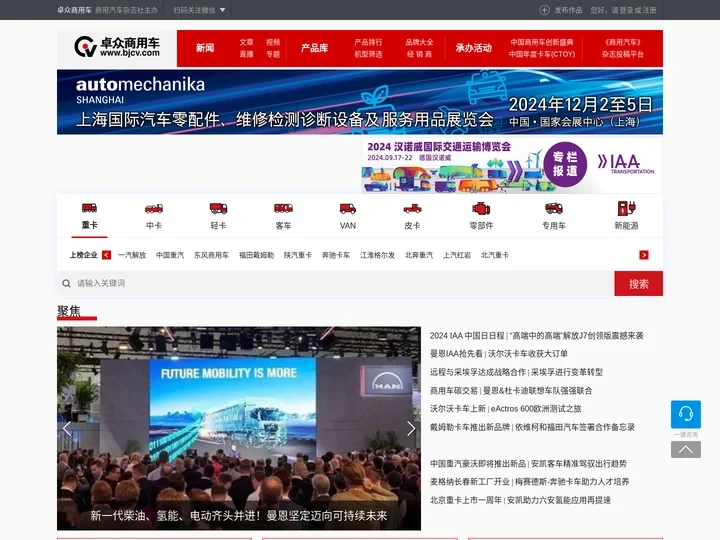The image size is (720, 540).
Task: Open 产品排行 product ranking
Action: (368, 42)
